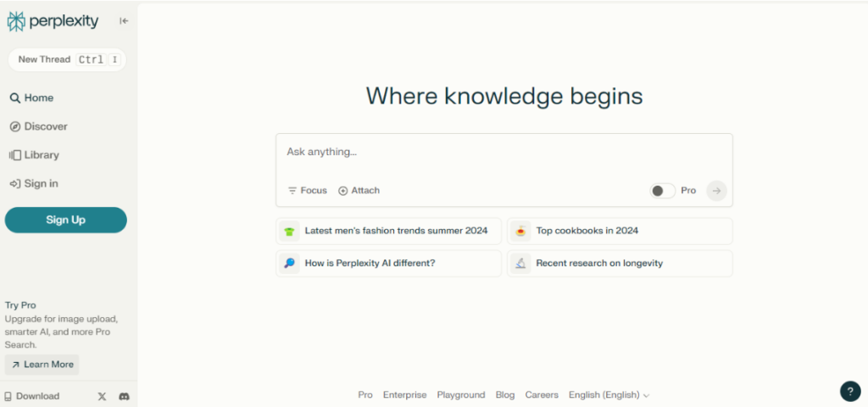The width and height of the screenshot is (868, 407).
Task: Select Top cookbooks in 2024 suggestion
Action: pyautogui.click(x=620, y=231)
